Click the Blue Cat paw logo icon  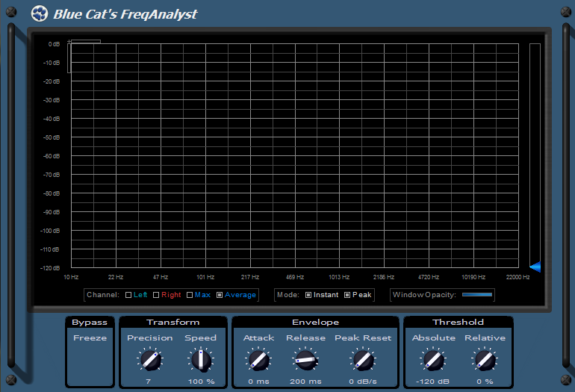(x=40, y=14)
